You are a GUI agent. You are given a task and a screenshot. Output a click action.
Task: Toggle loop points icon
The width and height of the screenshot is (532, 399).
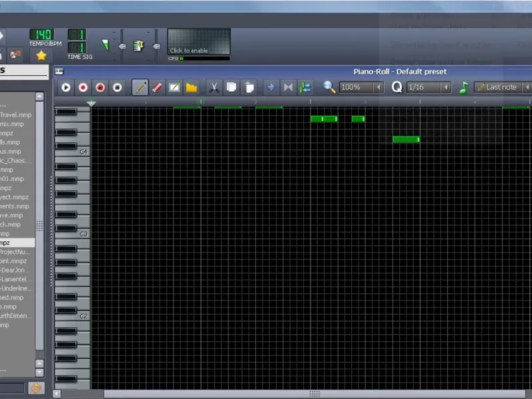(288, 88)
